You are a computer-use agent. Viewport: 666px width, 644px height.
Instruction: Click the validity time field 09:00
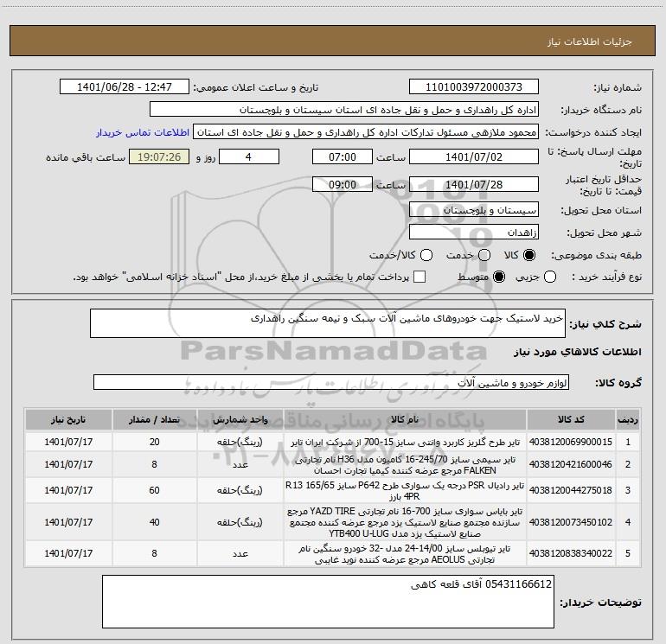[343, 185]
